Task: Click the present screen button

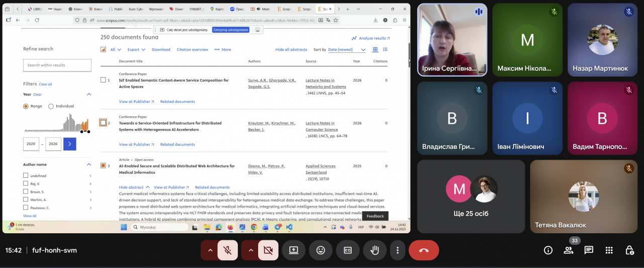Action: (x=294, y=250)
